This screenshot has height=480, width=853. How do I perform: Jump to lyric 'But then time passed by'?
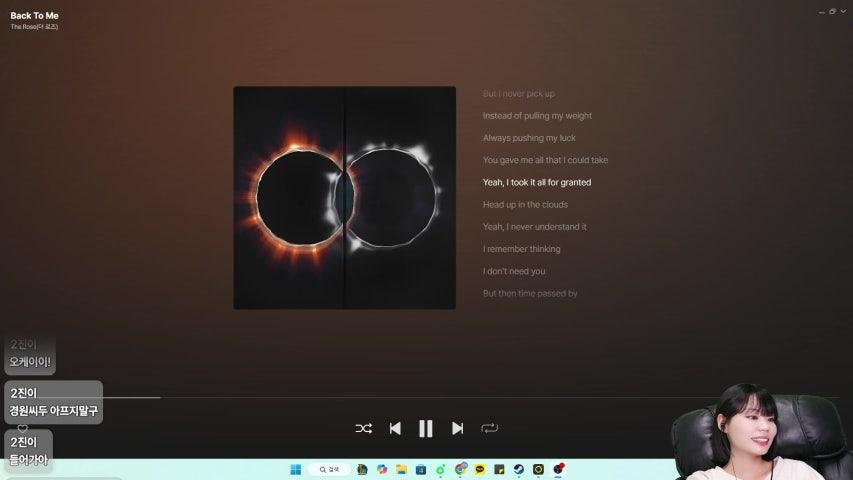click(530, 293)
